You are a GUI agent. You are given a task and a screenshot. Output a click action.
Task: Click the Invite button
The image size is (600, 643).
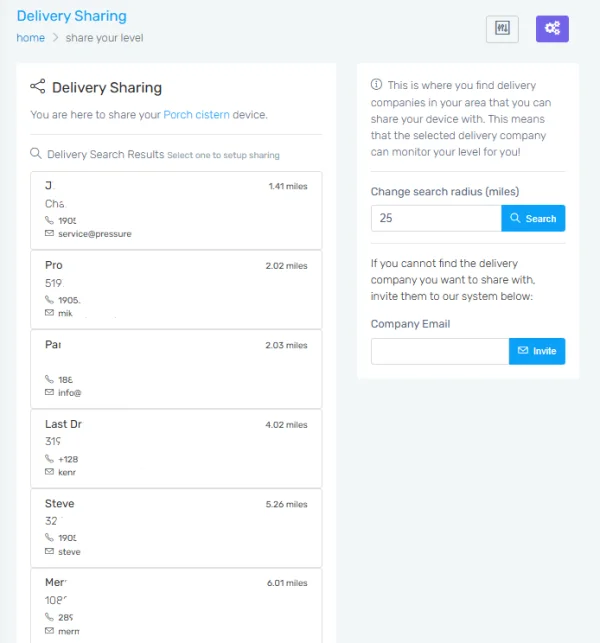coord(537,351)
